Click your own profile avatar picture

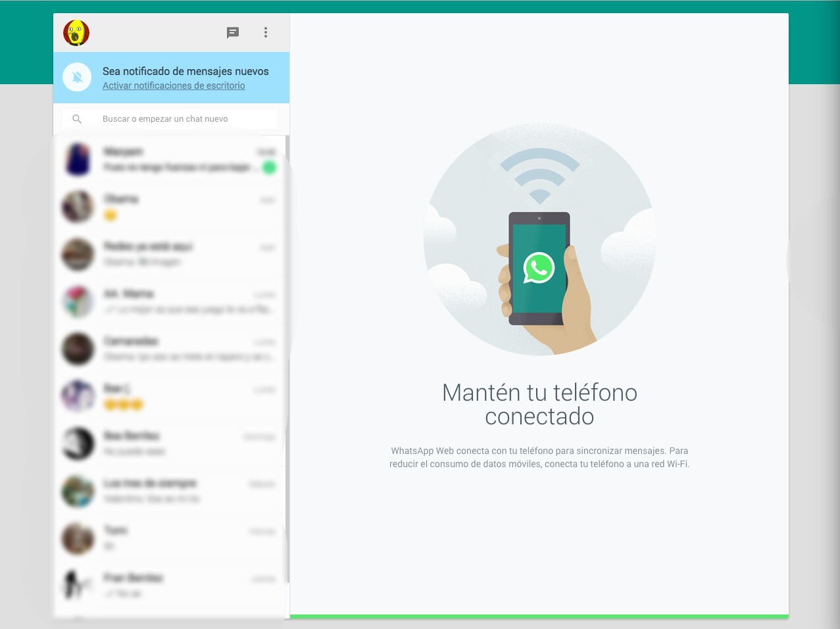pyautogui.click(x=76, y=32)
